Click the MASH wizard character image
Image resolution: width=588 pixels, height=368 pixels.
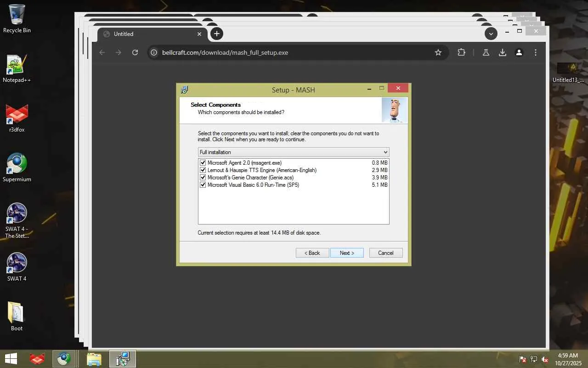tap(394, 110)
